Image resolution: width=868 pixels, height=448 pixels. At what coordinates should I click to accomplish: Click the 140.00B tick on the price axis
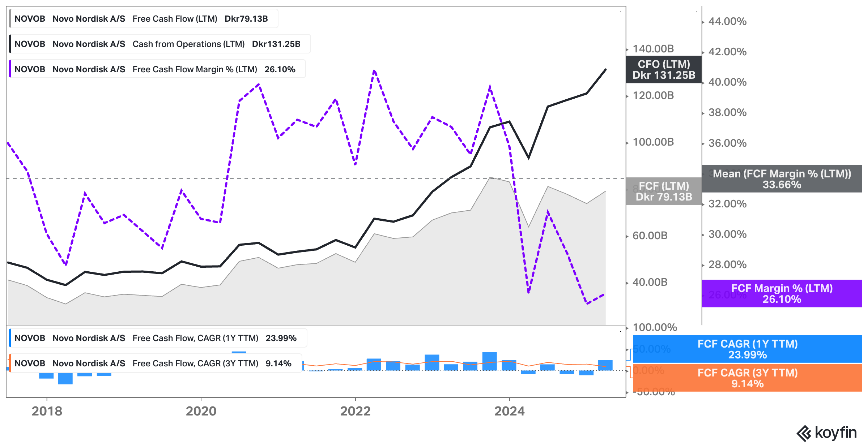[653, 49]
